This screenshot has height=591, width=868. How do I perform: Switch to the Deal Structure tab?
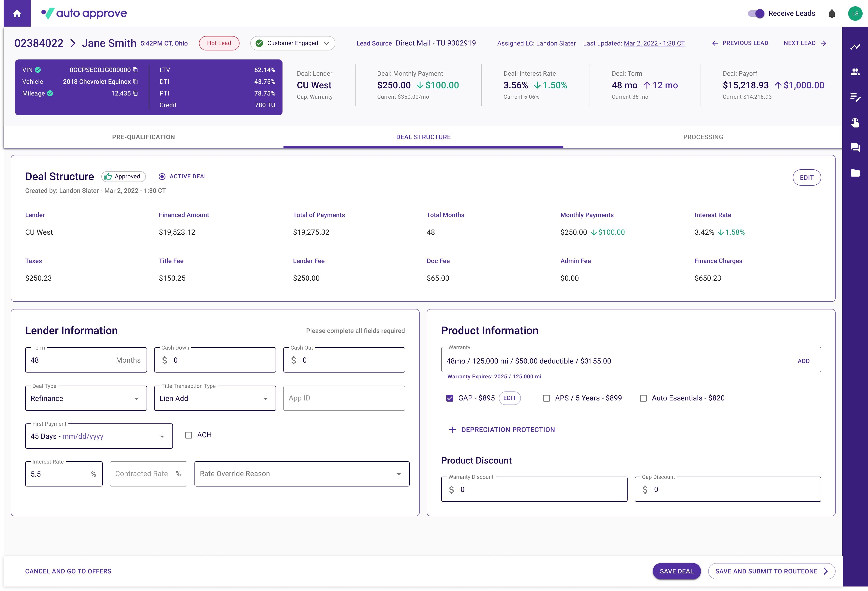pos(423,137)
